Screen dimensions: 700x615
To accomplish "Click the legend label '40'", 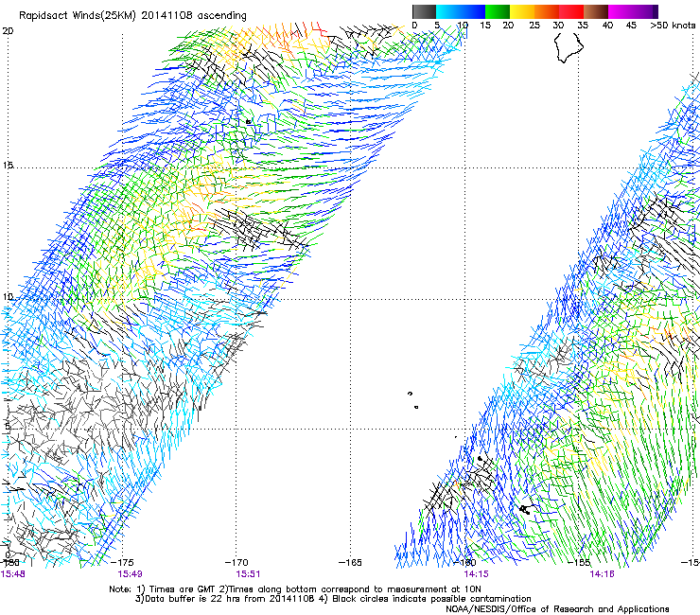I will pos(607,26).
